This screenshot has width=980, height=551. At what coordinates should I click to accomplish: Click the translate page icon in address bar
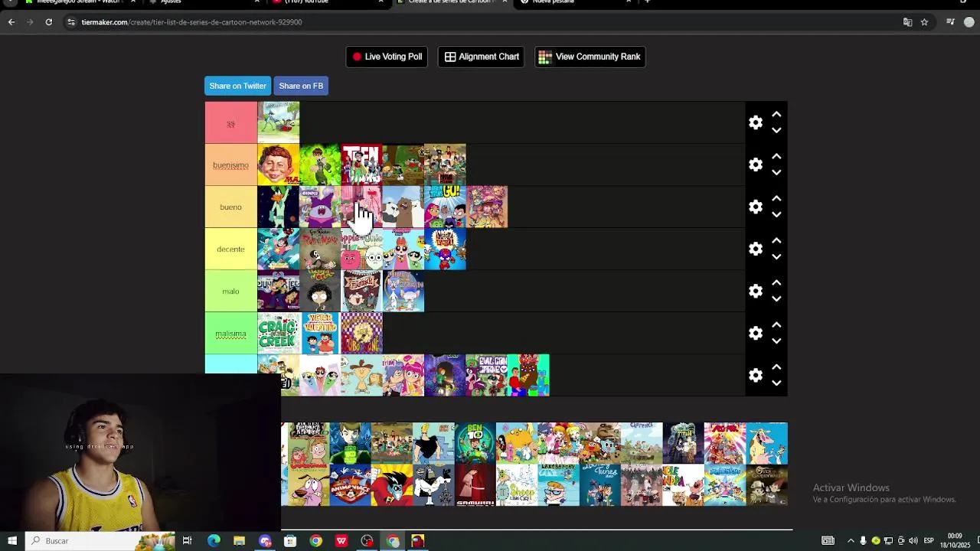[907, 22]
